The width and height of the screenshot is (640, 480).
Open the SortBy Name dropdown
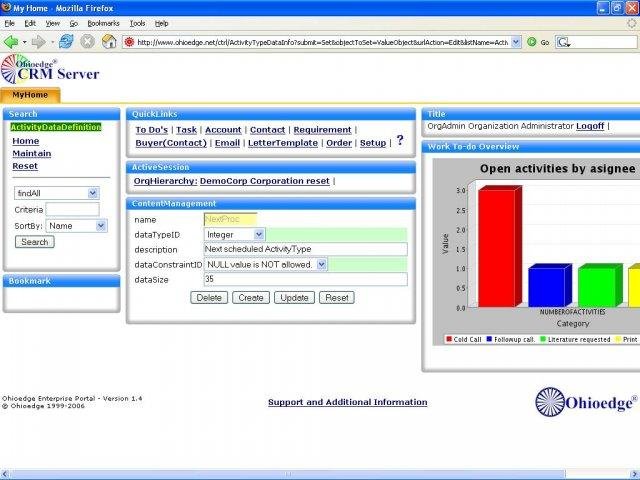click(x=101, y=226)
